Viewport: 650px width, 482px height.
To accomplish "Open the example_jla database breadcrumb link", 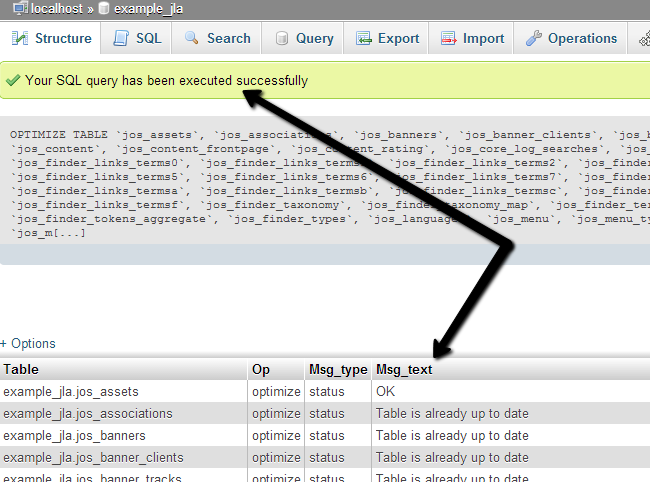I will tap(149, 8).
